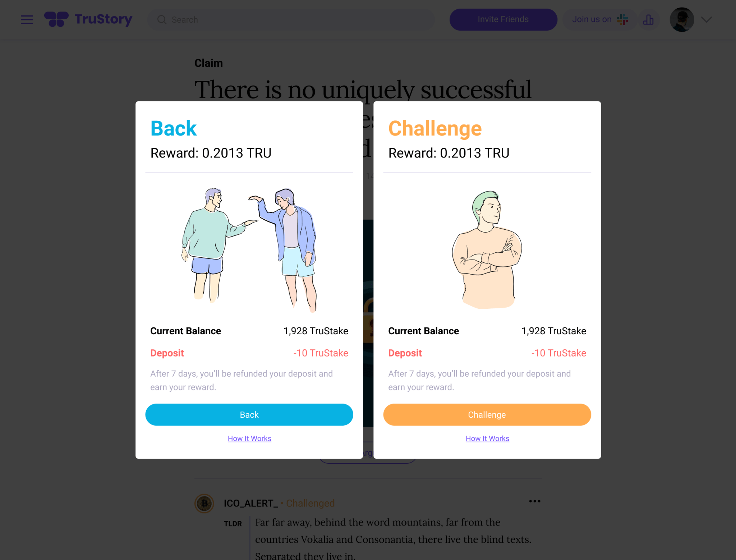Focus the Search input field
Screen dimensions: 736x560
(x=291, y=20)
